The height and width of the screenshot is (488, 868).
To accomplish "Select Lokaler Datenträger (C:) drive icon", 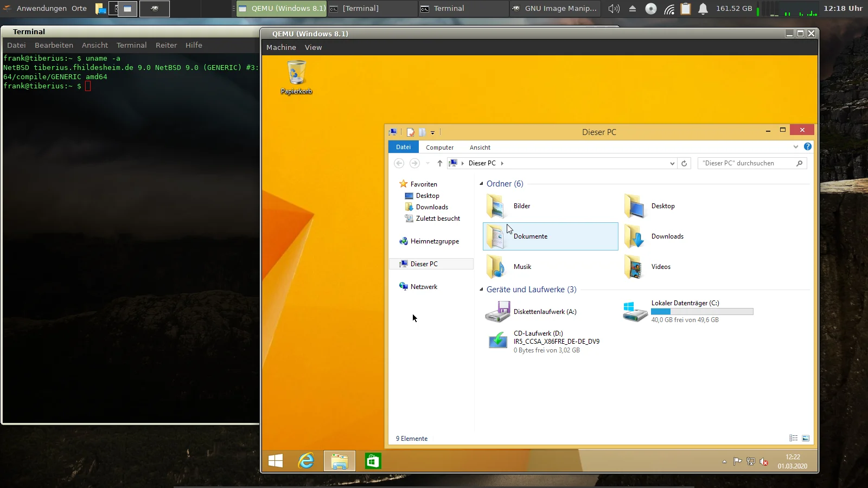I will pyautogui.click(x=635, y=312).
